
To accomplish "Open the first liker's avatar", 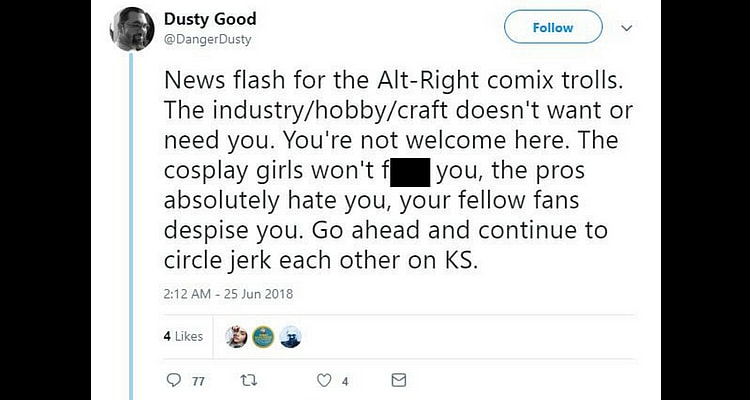I will tap(236, 337).
